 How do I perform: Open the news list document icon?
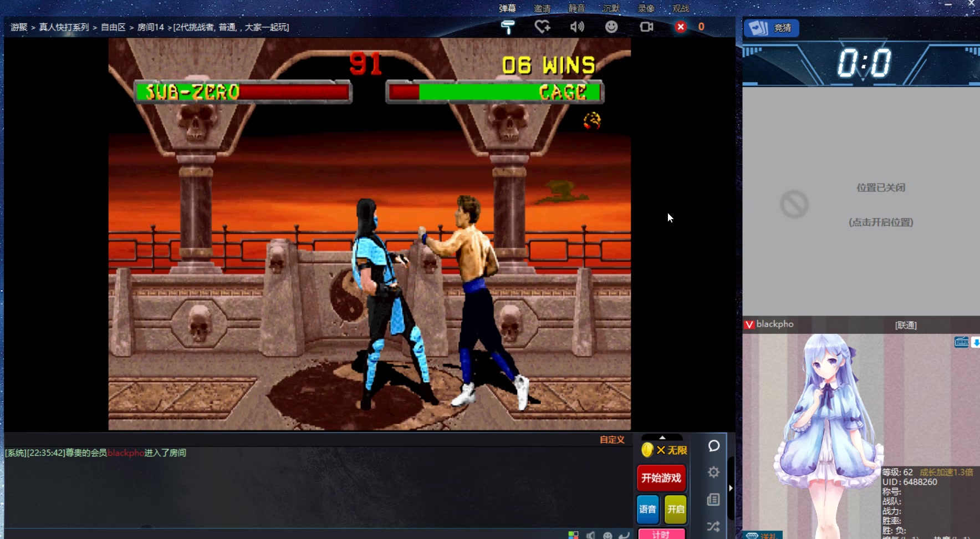click(x=713, y=500)
